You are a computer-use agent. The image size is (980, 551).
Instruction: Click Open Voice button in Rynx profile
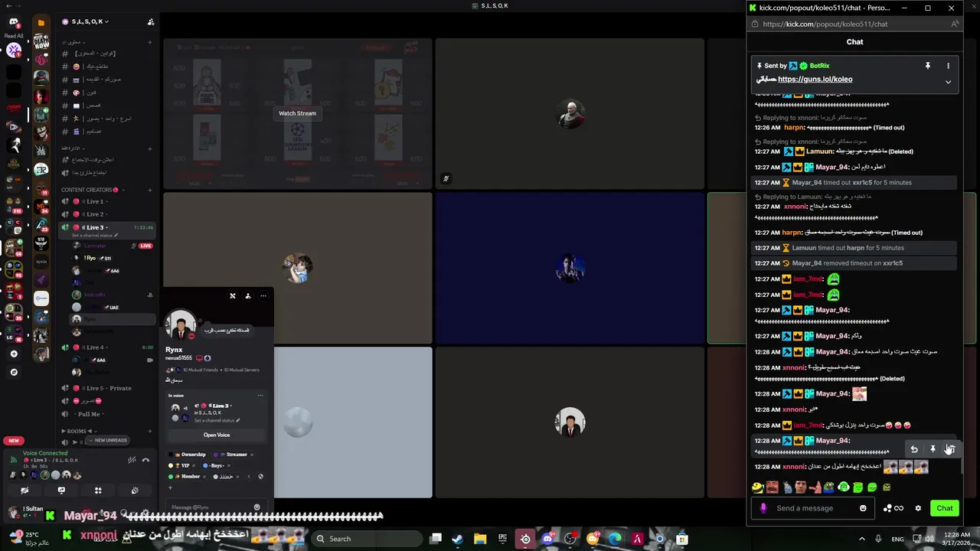(x=217, y=435)
